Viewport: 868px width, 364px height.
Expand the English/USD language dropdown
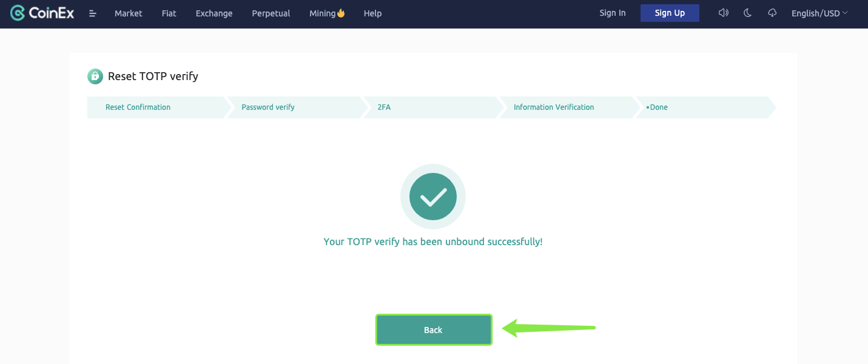click(819, 13)
